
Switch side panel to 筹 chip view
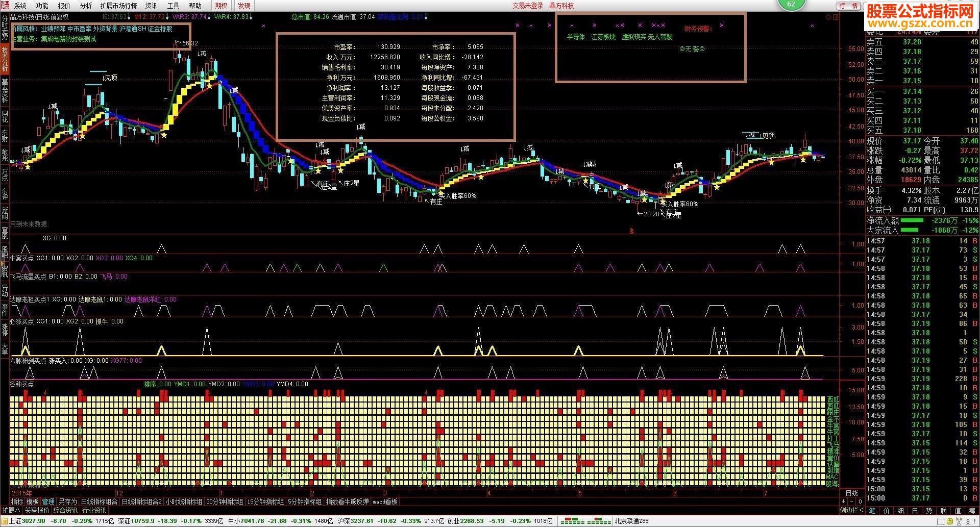click(972, 510)
